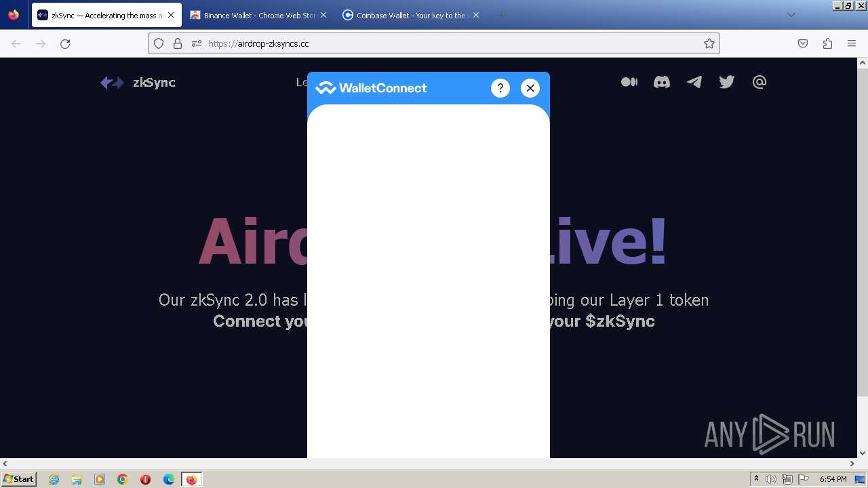Go back to previous page

(16, 43)
